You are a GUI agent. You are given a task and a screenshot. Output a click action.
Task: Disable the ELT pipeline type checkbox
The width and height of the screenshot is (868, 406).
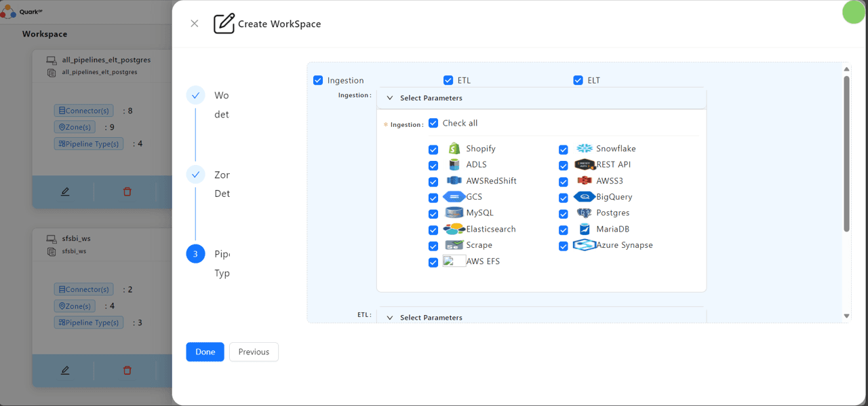coord(578,80)
